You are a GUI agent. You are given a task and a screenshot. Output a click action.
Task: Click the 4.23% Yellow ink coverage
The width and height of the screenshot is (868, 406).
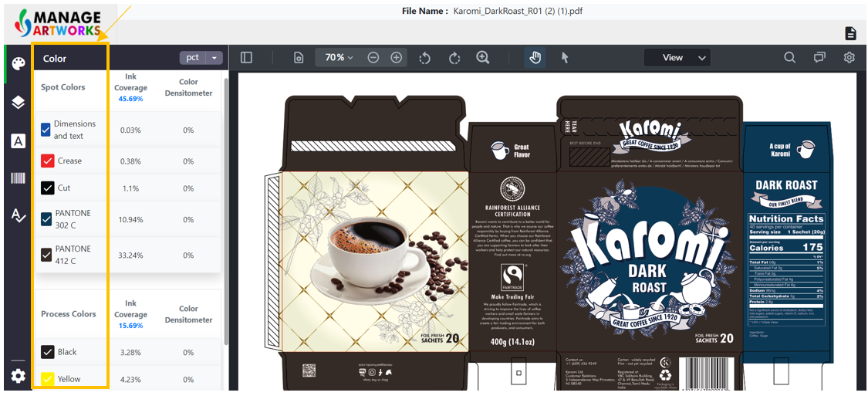point(130,380)
